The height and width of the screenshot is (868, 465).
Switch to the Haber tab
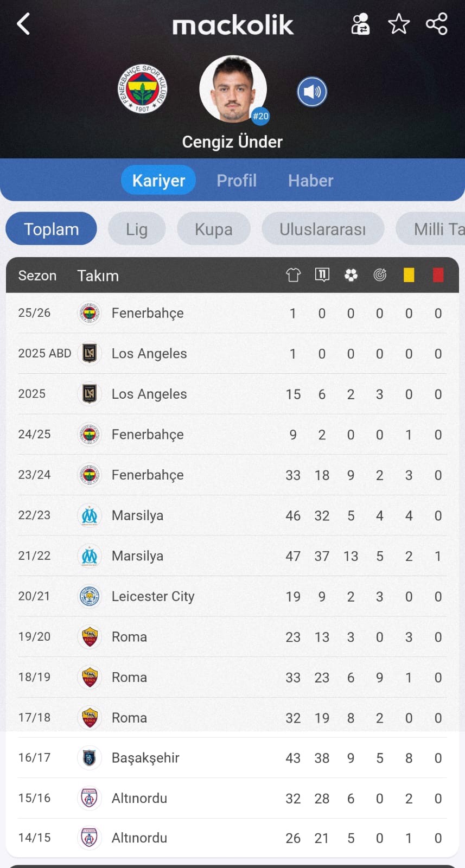tap(310, 181)
